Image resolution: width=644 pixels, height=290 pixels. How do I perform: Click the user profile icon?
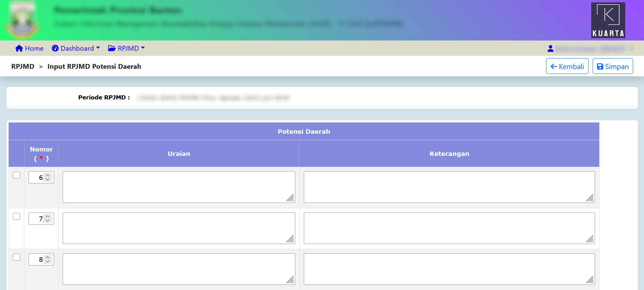(x=550, y=49)
